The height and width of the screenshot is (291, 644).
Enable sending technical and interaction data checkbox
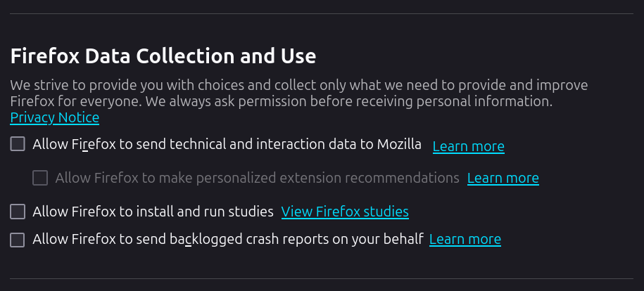pyautogui.click(x=18, y=145)
